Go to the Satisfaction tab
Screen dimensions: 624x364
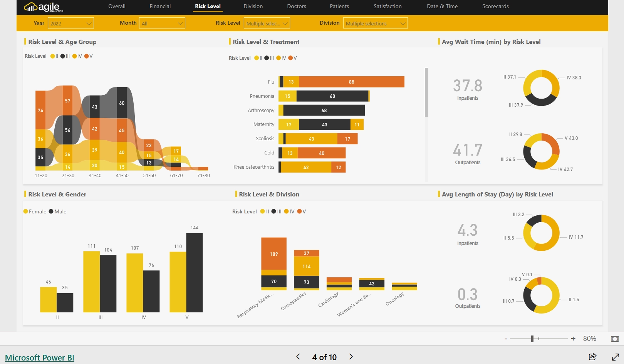387,6
